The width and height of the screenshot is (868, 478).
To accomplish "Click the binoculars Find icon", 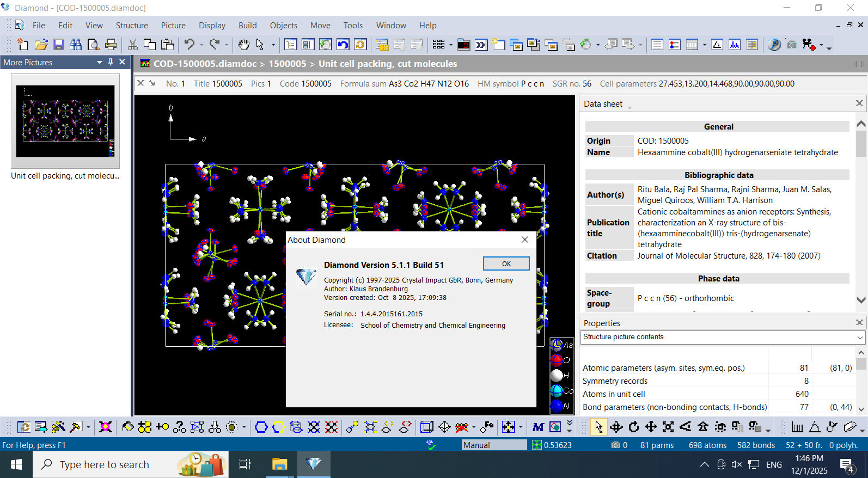I will (x=76, y=45).
